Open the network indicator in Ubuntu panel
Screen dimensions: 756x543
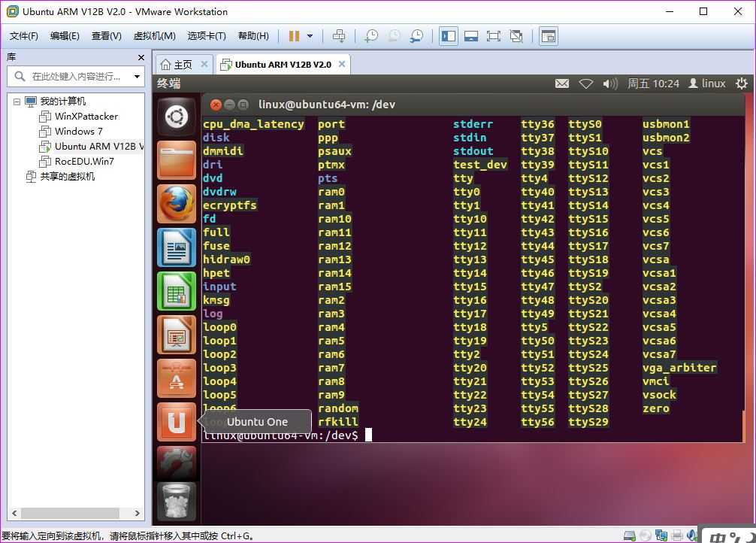(586, 83)
